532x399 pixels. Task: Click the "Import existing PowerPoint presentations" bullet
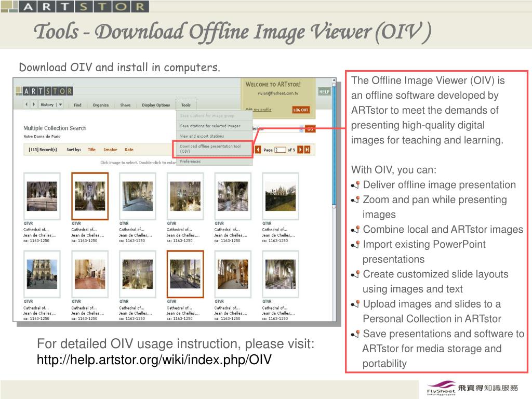point(424,252)
